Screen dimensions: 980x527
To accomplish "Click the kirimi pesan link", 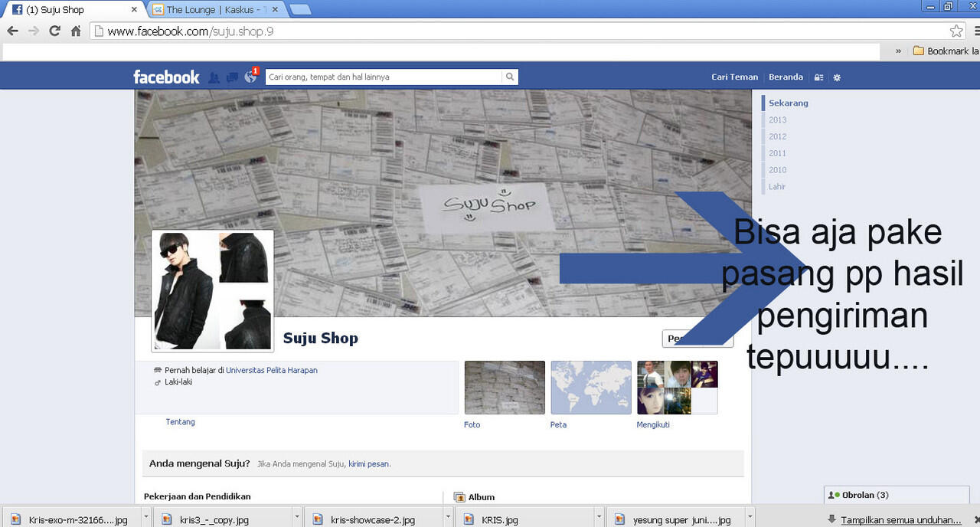I will 369,464.
